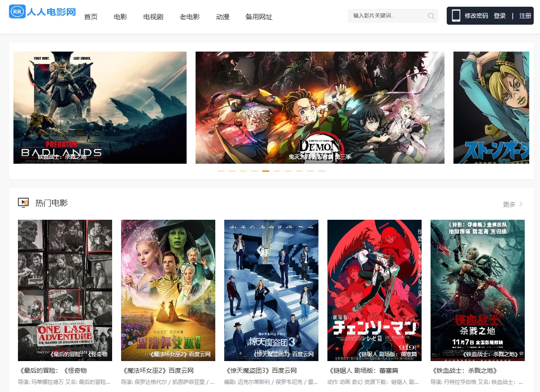Open the 首页 navigation tab
Screen dimensions: 540x392
pos(91,17)
